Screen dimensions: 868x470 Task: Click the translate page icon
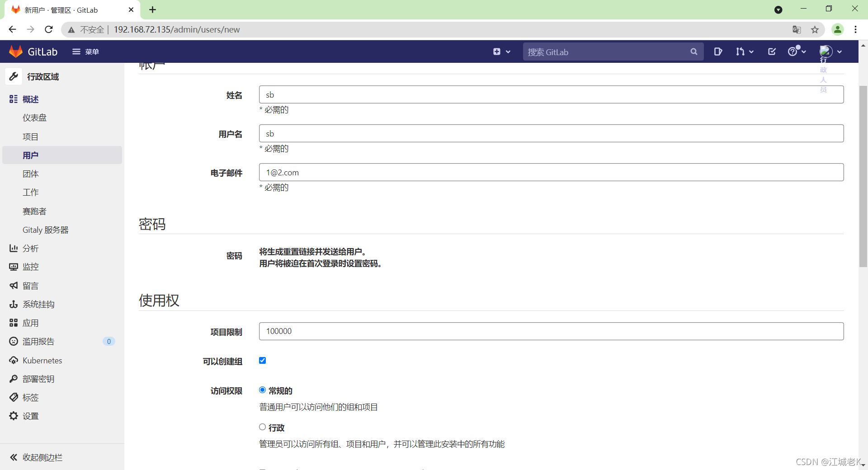pyautogui.click(x=797, y=30)
